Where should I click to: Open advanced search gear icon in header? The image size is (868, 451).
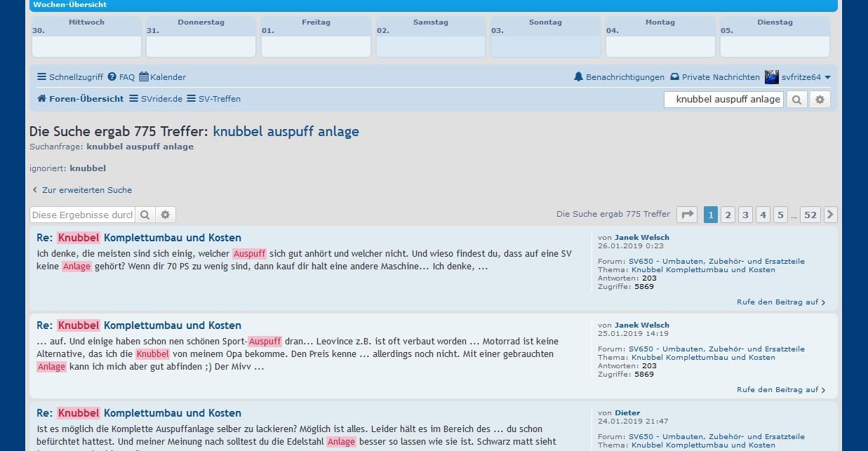(820, 100)
